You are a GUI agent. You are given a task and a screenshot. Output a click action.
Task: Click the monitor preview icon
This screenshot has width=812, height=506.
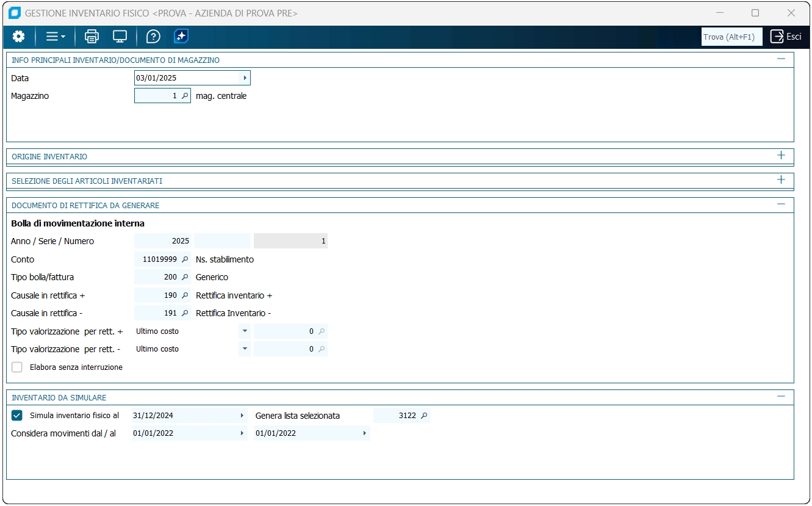[x=120, y=37]
